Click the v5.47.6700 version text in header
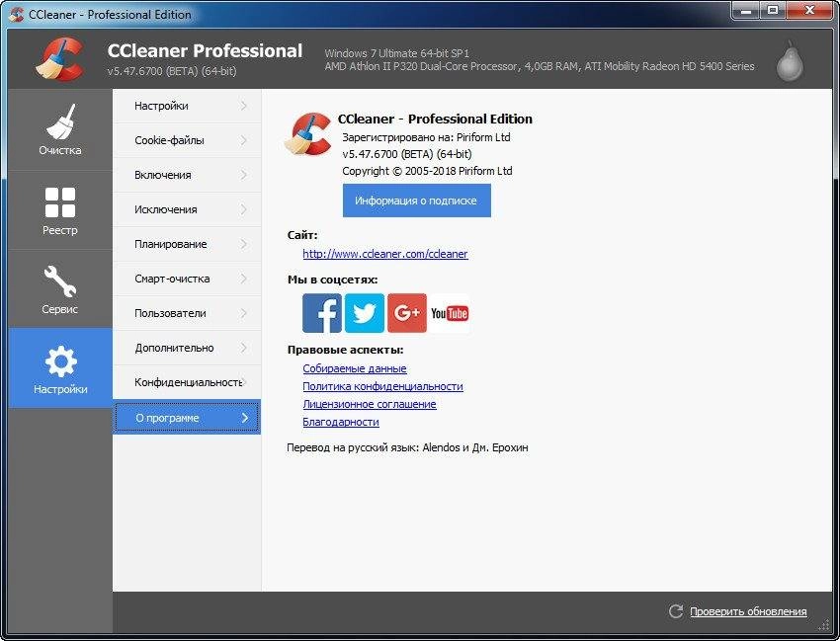840x641 pixels. (x=172, y=71)
